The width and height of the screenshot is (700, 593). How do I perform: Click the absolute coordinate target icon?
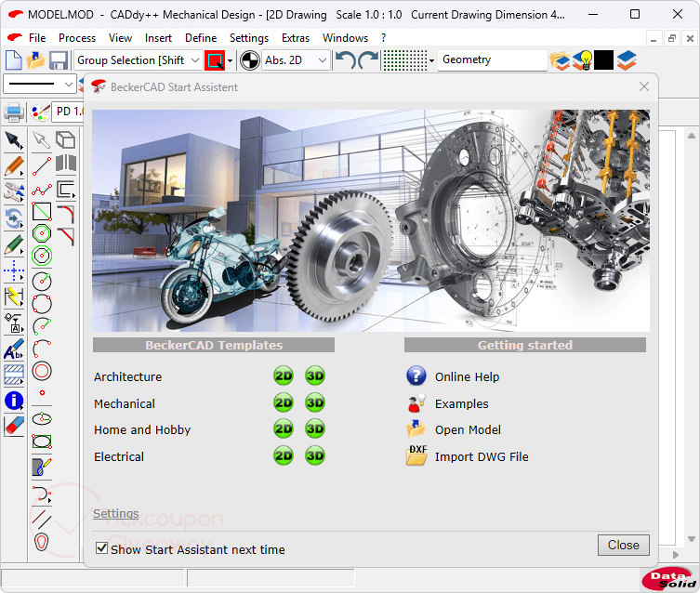click(x=249, y=60)
